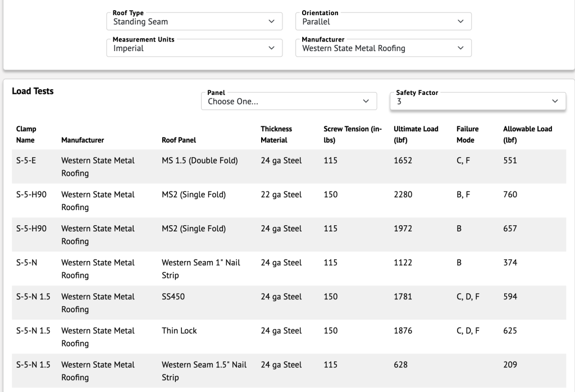Click the SS450 roof panel cell
Image resolution: width=575 pixels, height=392 pixels.
(x=173, y=297)
